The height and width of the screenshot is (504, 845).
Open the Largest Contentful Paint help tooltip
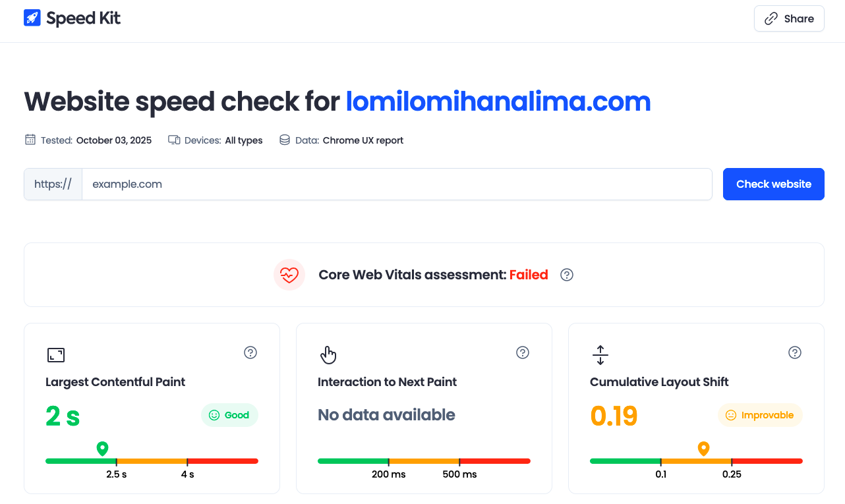click(x=250, y=352)
